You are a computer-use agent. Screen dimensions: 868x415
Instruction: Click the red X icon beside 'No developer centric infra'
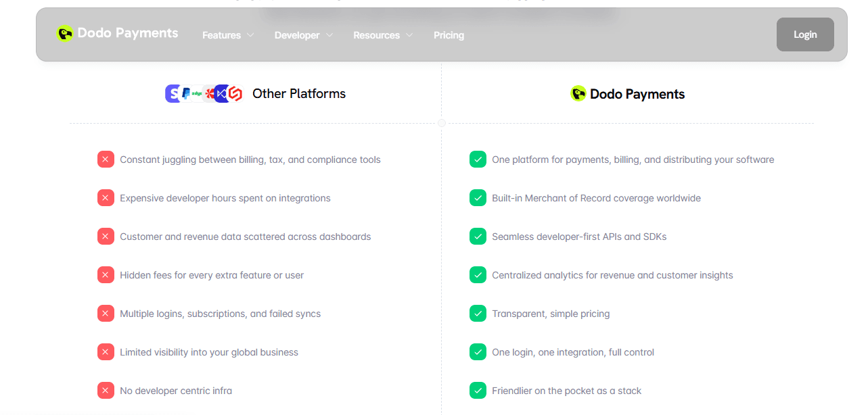pos(106,391)
